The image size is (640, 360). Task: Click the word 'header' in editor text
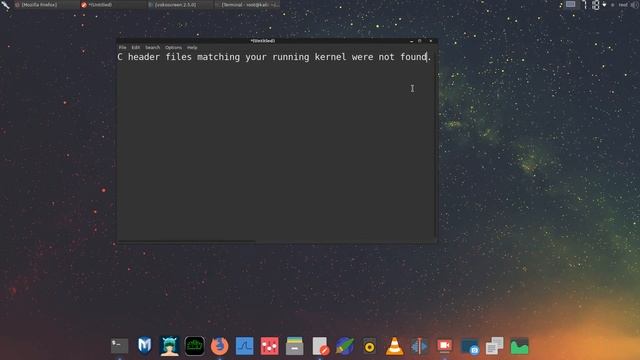coord(144,57)
